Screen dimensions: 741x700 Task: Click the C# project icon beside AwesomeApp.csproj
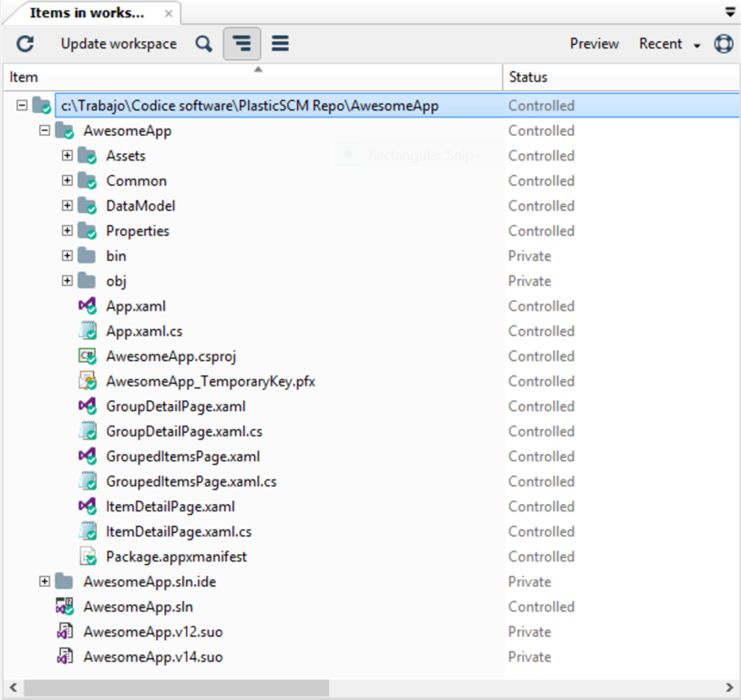[x=86, y=355]
